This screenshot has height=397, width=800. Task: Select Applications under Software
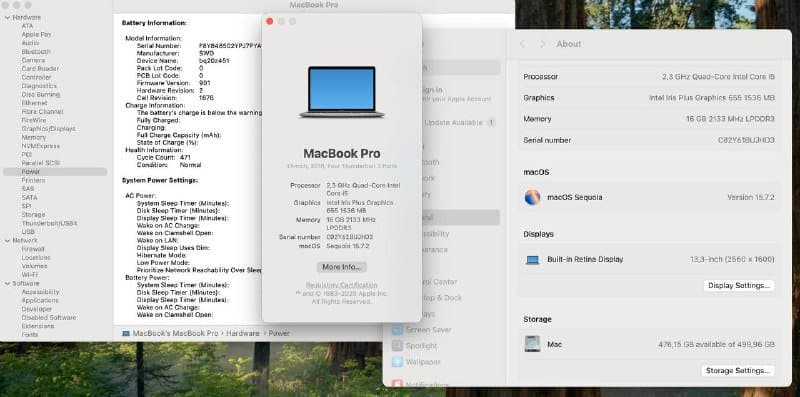40,301
